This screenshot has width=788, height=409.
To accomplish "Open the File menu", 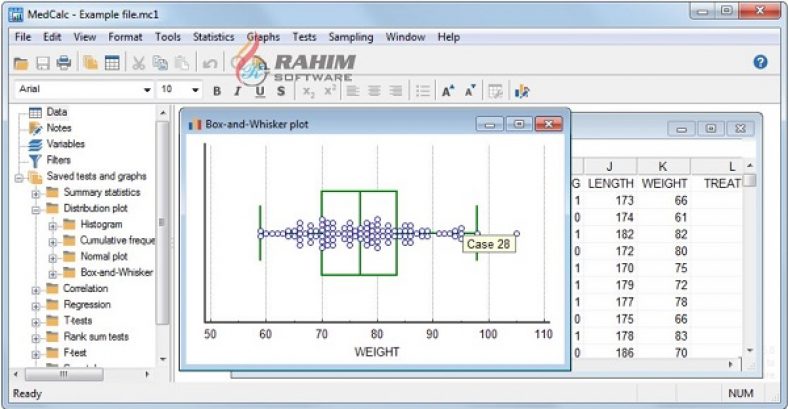I will (23, 37).
